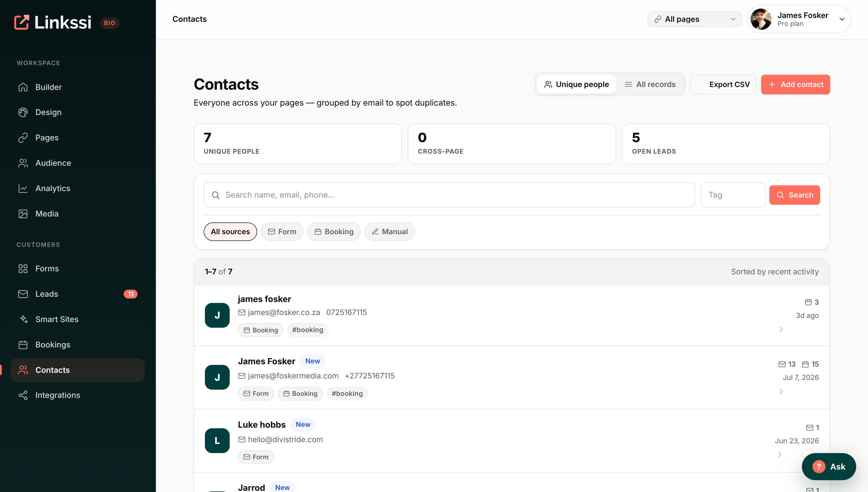Expand the Luke hobbs contact row chevron

(779, 455)
